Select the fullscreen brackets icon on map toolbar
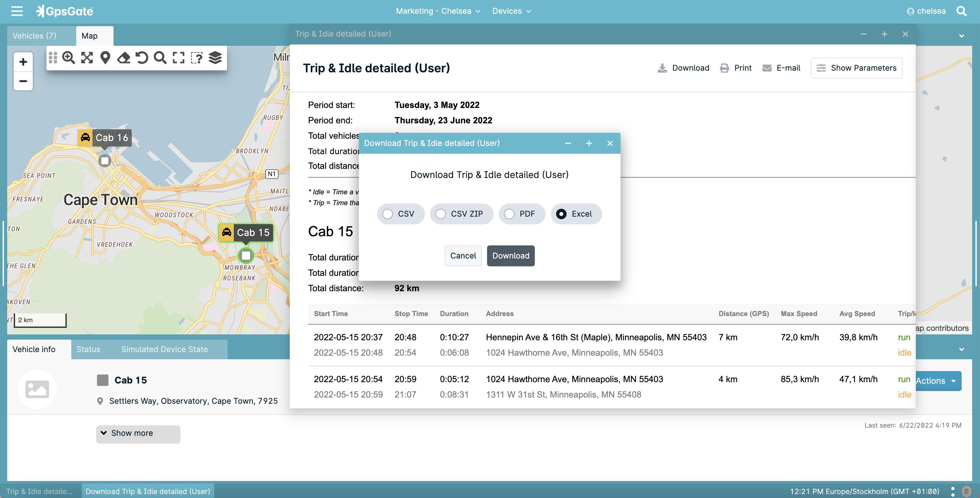 (178, 58)
